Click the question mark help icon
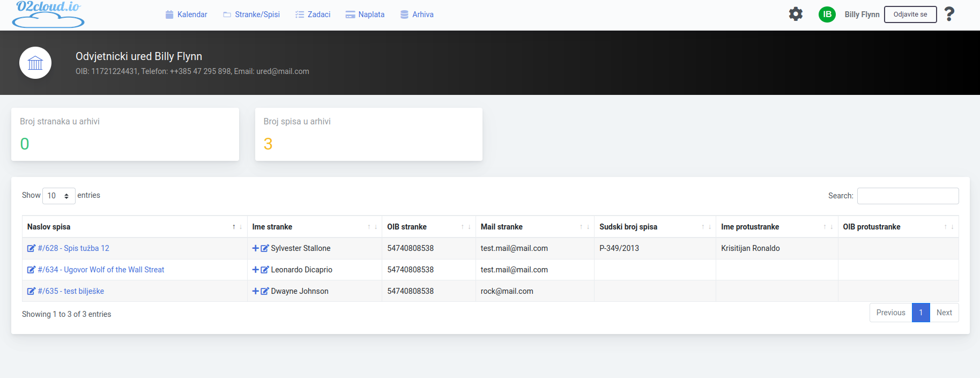This screenshot has height=378, width=980. [949, 14]
